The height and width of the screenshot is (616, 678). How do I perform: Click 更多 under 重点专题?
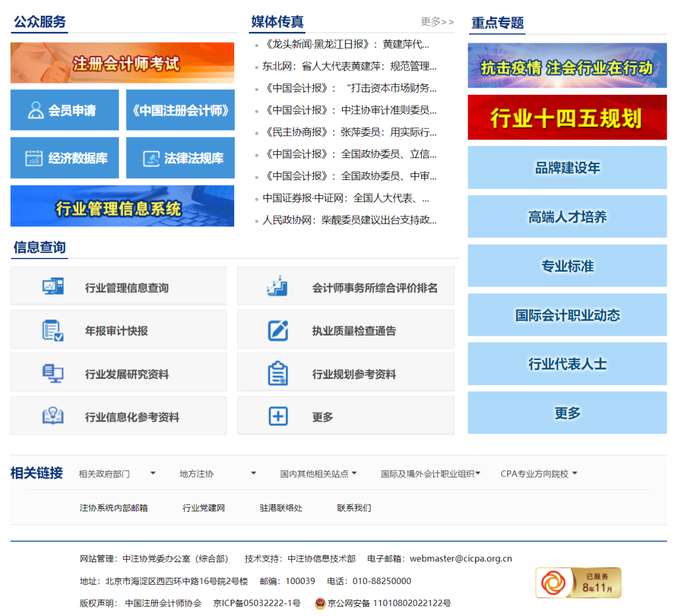568,413
